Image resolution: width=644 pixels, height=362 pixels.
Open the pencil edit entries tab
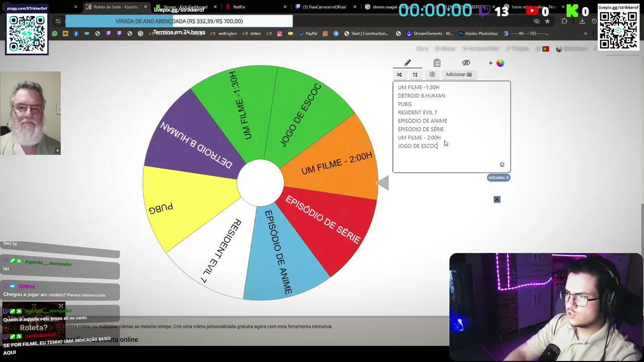click(x=408, y=63)
